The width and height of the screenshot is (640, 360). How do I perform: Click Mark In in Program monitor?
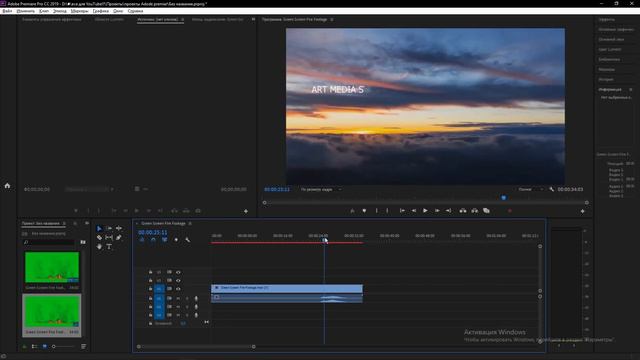[376, 211]
